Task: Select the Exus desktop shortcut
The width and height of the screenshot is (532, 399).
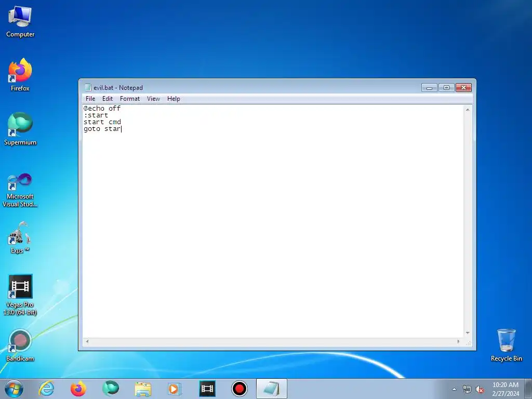Action: coord(20,237)
